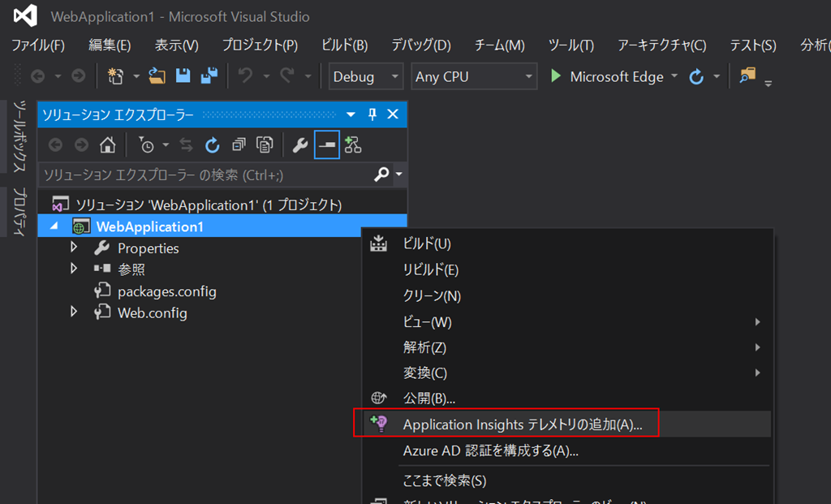
Task: Open the New Project dropdown arrow
Action: 136,77
